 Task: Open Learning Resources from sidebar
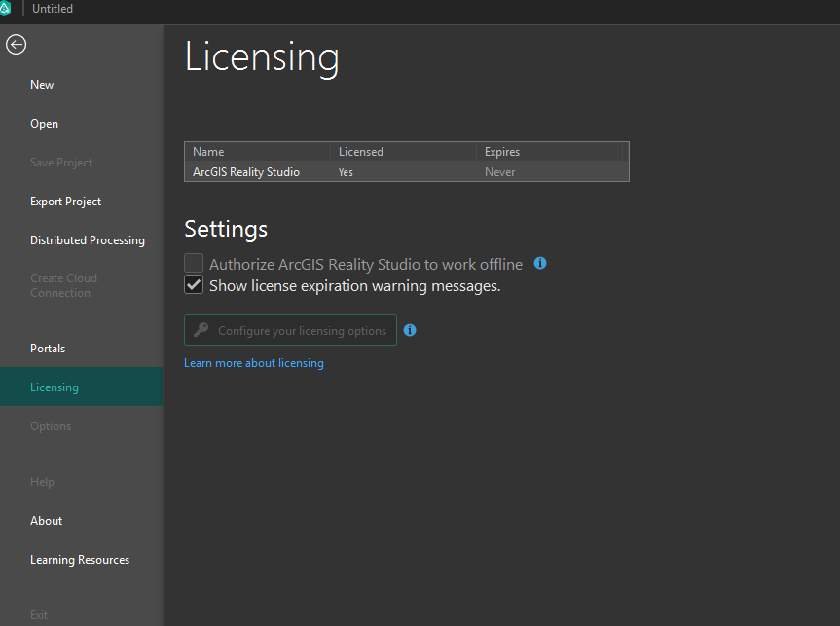[79, 560]
